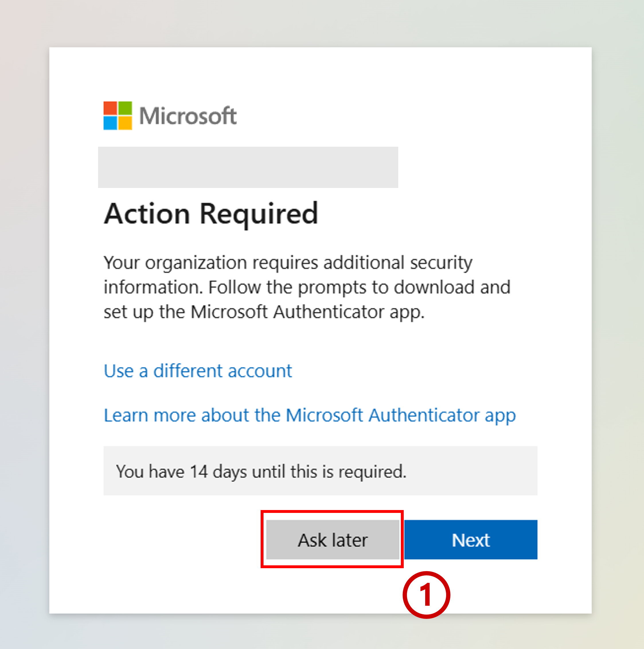Choose Ask later to postpone setup

[x=332, y=540]
